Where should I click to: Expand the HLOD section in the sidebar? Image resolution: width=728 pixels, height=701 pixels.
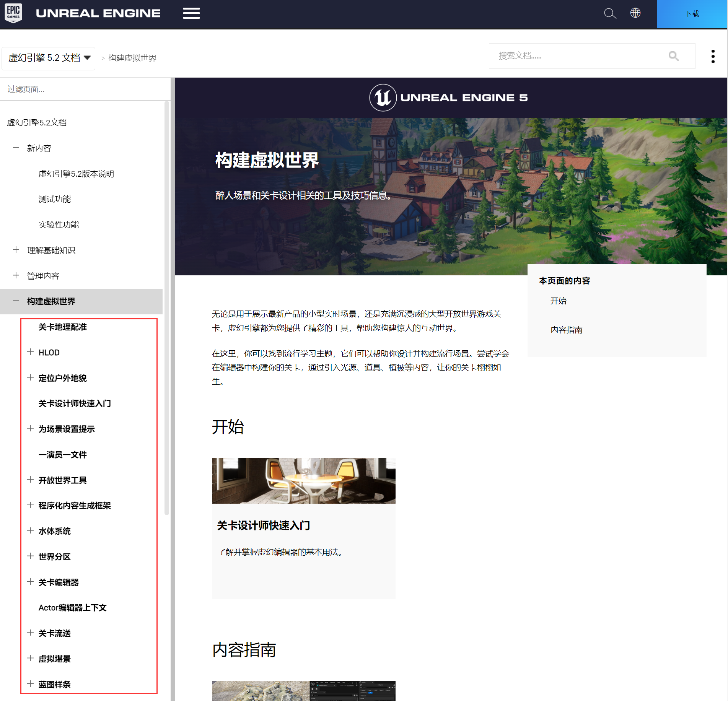[30, 352]
